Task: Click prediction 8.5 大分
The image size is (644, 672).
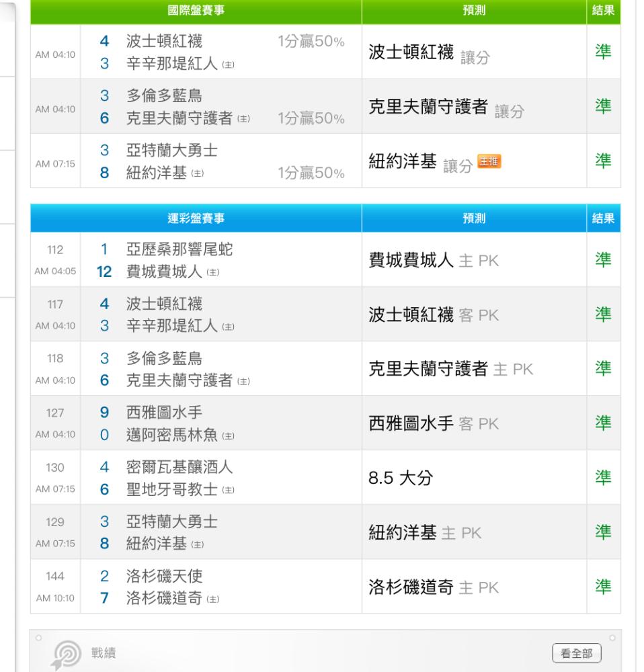Action: point(401,478)
